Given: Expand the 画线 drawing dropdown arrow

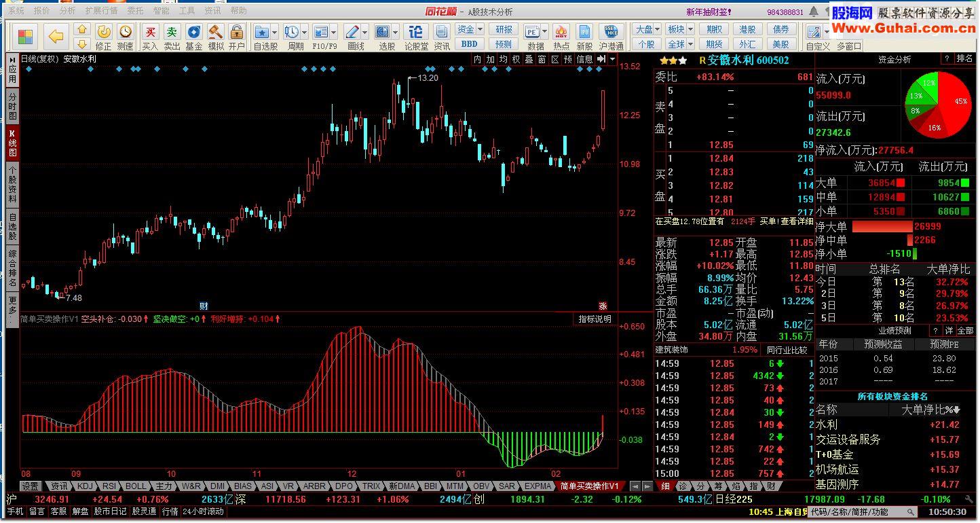Looking at the screenshot, I should 364,32.
